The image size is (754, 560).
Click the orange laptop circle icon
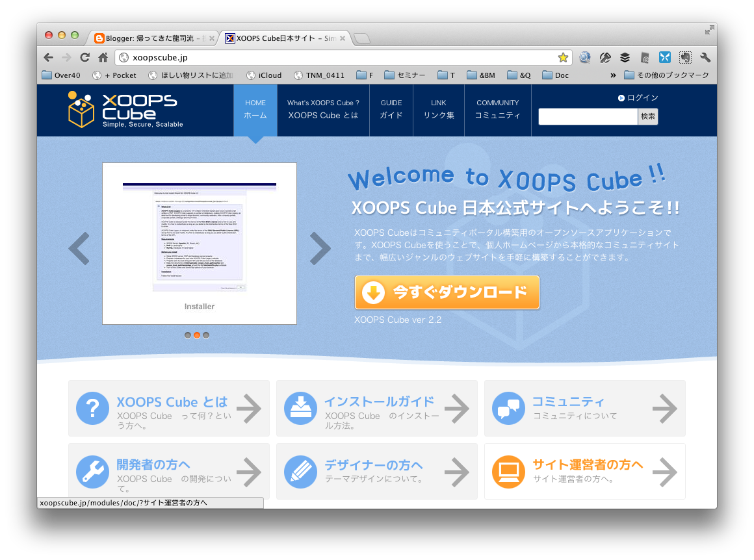(509, 472)
